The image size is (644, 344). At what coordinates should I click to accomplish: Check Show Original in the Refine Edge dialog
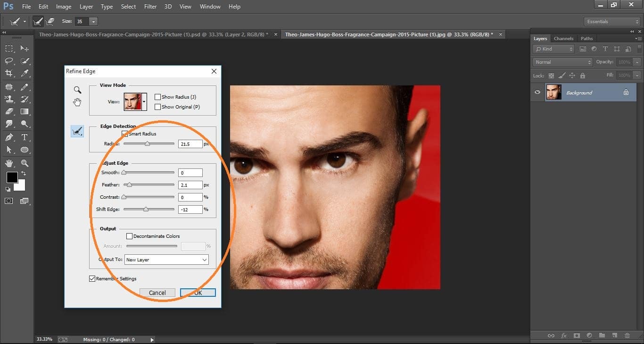click(158, 107)
